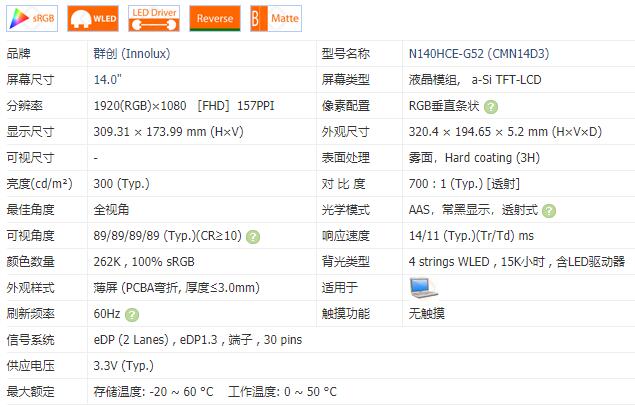Click brand value 群创 (Innolux)
This screenshot has height=407, width=635.
[132, 54]
